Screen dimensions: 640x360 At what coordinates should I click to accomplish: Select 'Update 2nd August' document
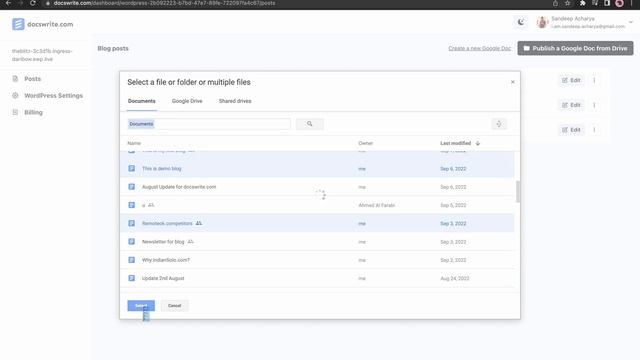click(317, 278)
